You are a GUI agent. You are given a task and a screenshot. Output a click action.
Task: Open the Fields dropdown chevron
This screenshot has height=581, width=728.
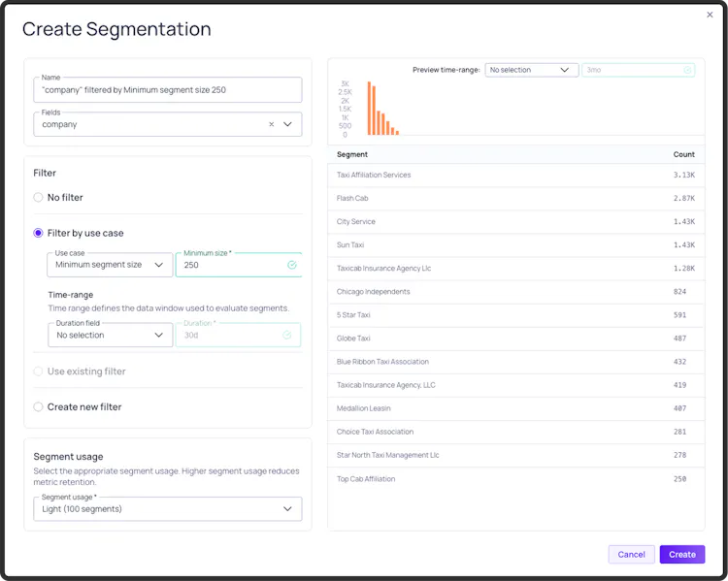pyautogui.click(x=287, y=124)
